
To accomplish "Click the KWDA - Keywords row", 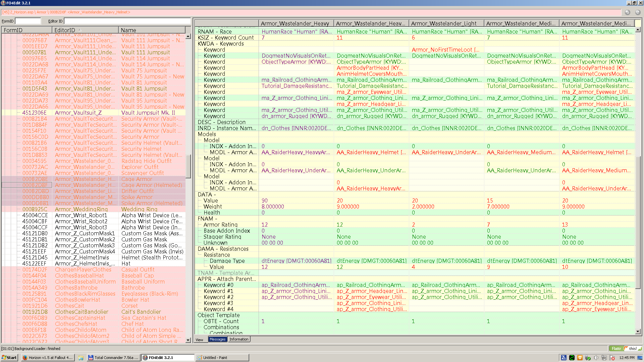I will pyautogui.click(x=415, y=44).
